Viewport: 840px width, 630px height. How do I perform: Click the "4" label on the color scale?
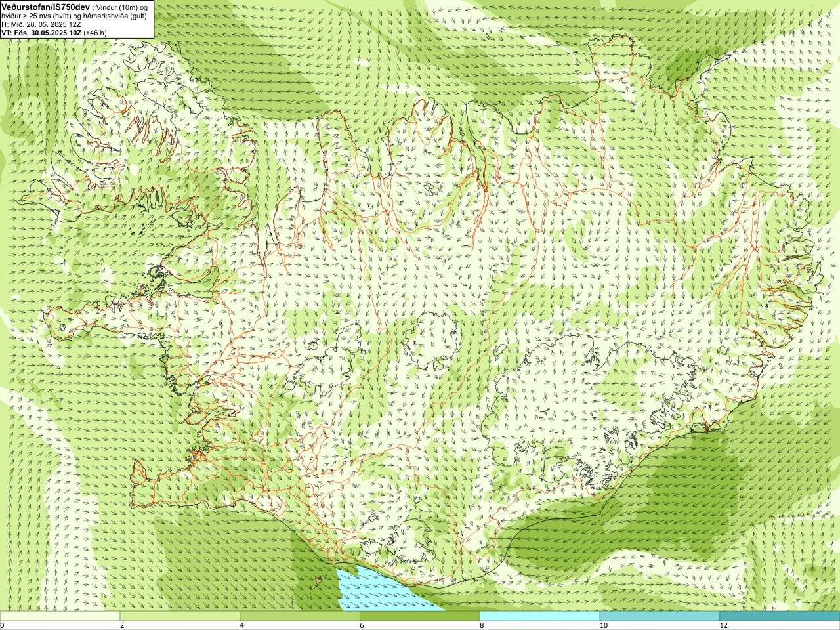(242, 625)
